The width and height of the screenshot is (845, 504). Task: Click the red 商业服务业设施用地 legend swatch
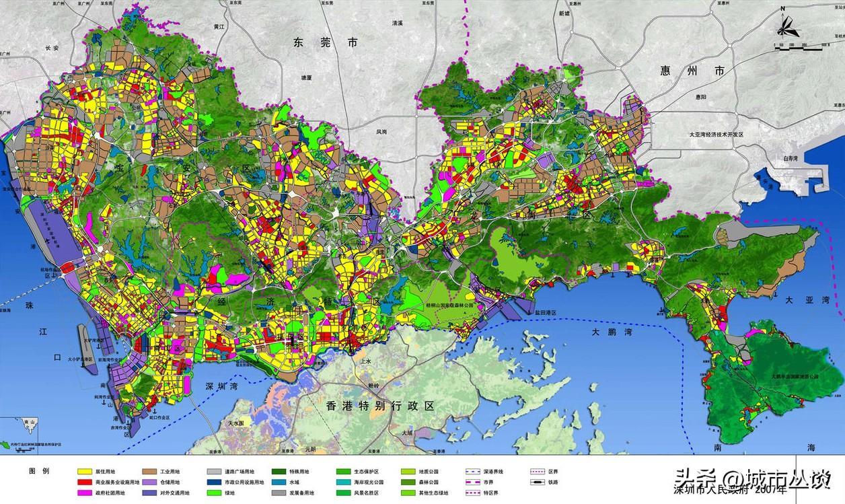point(85,482)
